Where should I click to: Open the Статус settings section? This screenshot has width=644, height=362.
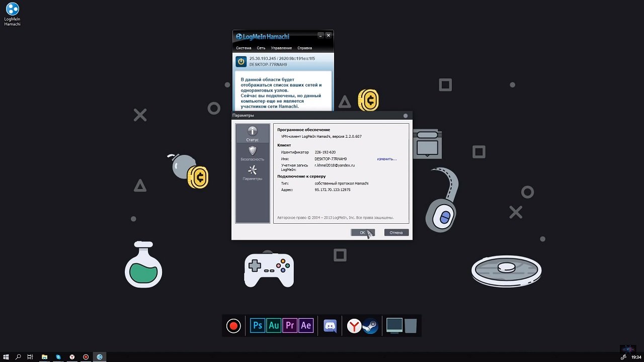click(253, 134)
